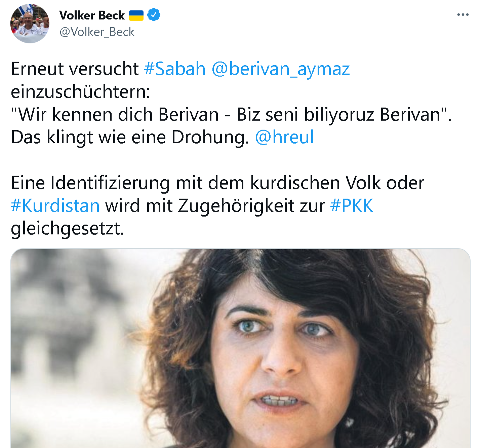Click the Turkish phrase "Biz seni biliyoruz Berivan"

pyautogui.click(x=338, y=115)
